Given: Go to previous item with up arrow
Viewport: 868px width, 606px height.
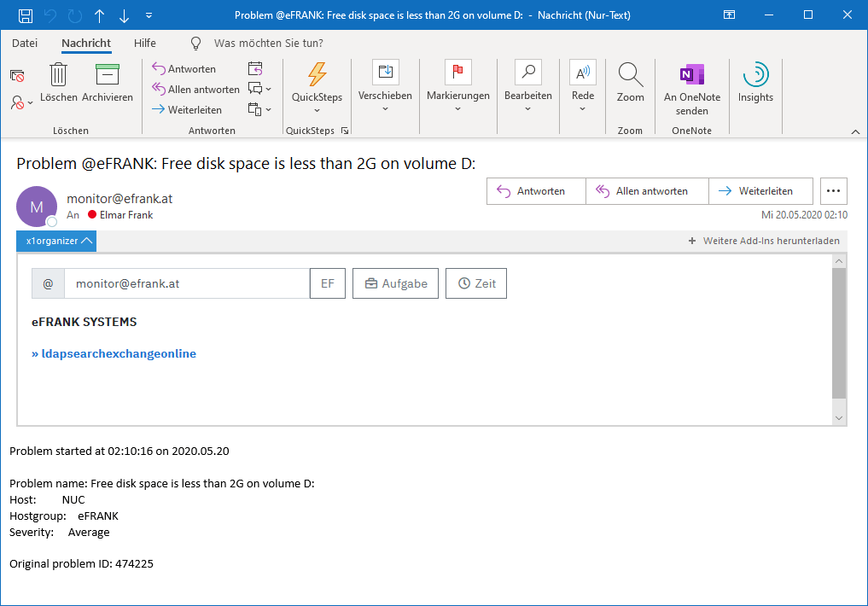Looking at the screenshot, I should (x=100, y=15).
